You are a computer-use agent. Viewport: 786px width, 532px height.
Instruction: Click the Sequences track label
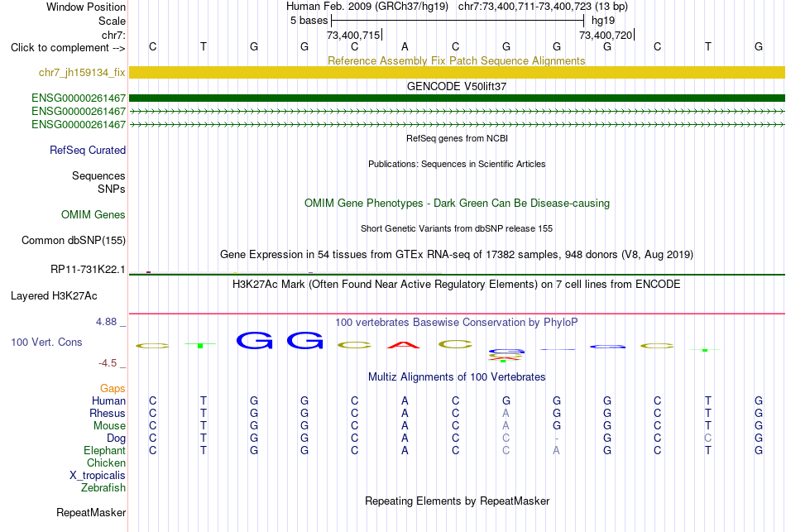(98, 175)
